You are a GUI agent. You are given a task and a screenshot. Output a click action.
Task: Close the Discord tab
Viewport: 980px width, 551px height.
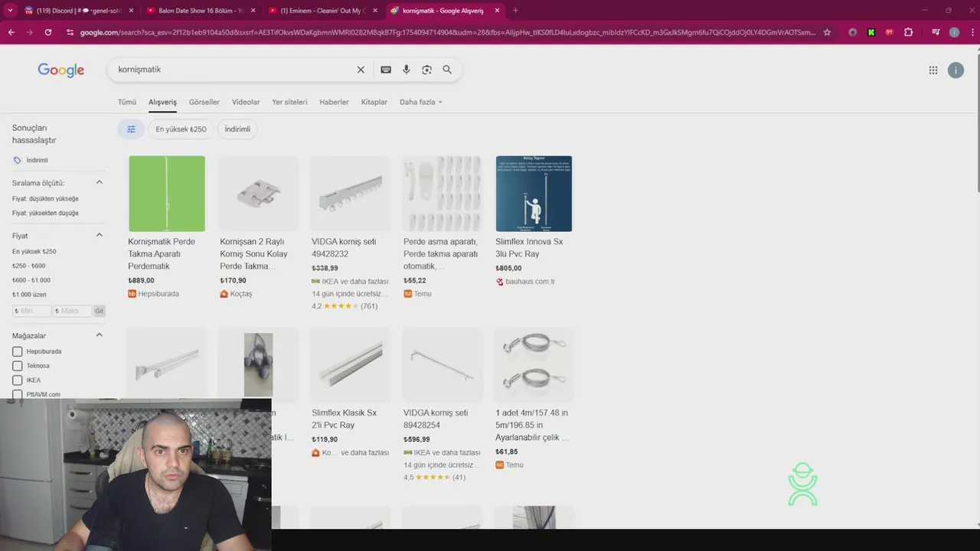point(131,11)
